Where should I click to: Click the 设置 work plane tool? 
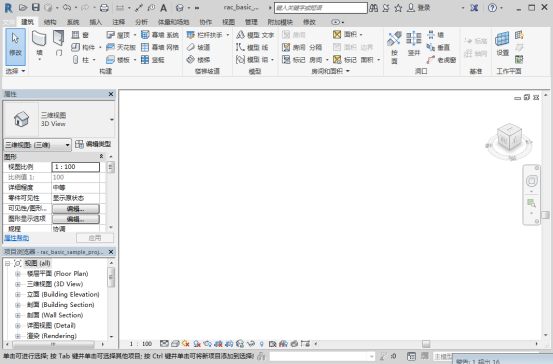point(502,44)
